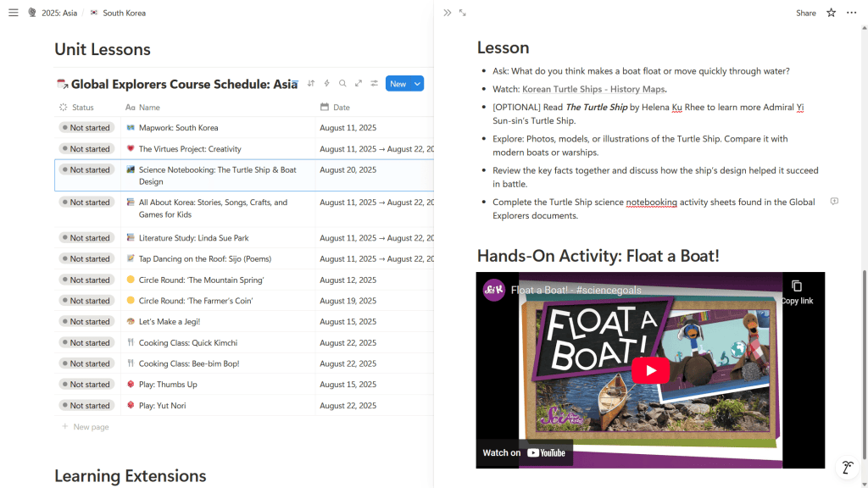
Task: Search the Course Schedule database
Action: click(x=342, y=83)
